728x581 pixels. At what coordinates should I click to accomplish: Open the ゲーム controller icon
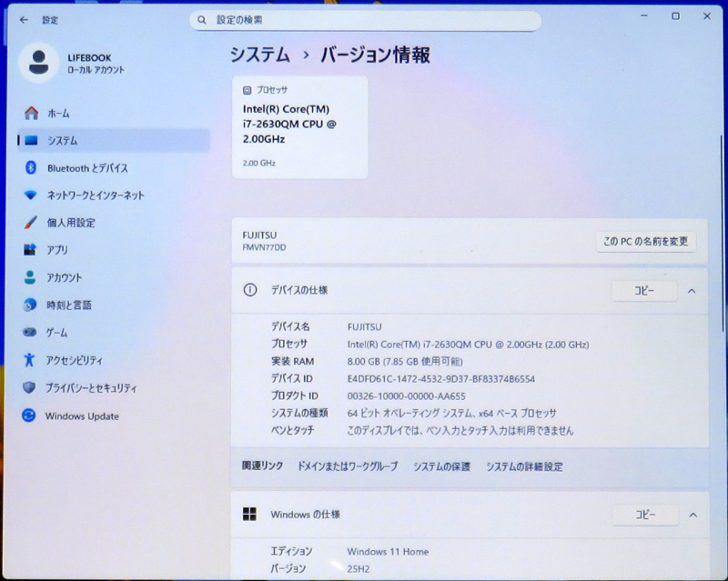[30, 332]
